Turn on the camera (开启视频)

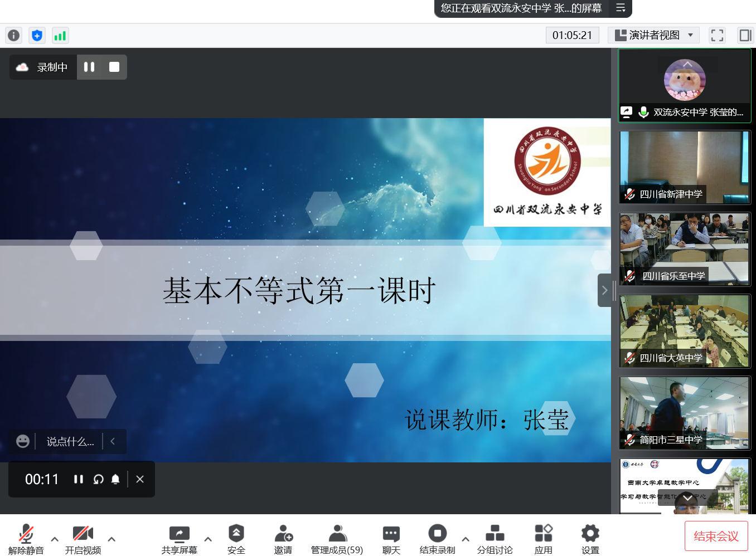[x=83, y=539]
